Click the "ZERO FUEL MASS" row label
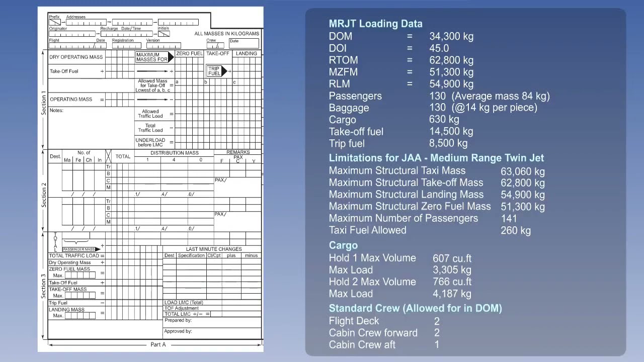This screenshot has height=362, width=644. pyautogui.click(x=69, y=269)
